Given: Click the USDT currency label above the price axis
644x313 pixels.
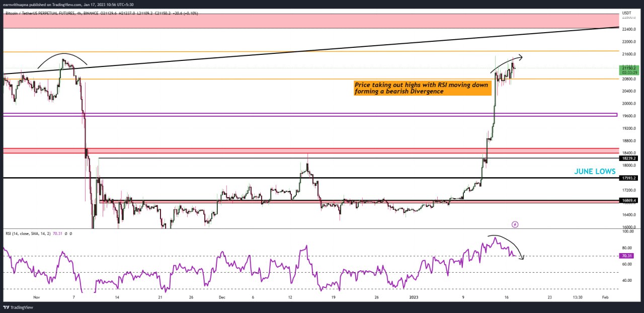Looking at the screenshot, I should pos(626,13).
